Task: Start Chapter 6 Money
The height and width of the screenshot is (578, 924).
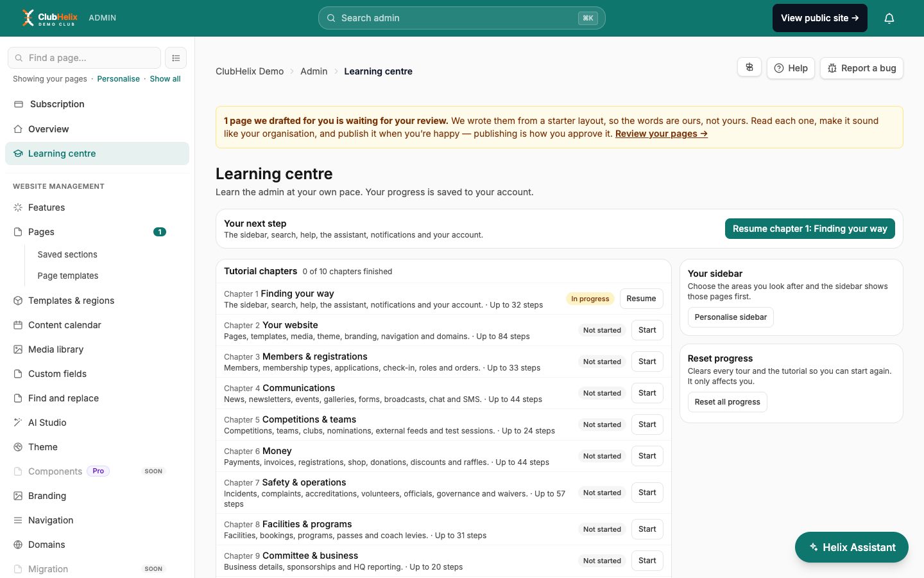Action: [647, 456]
